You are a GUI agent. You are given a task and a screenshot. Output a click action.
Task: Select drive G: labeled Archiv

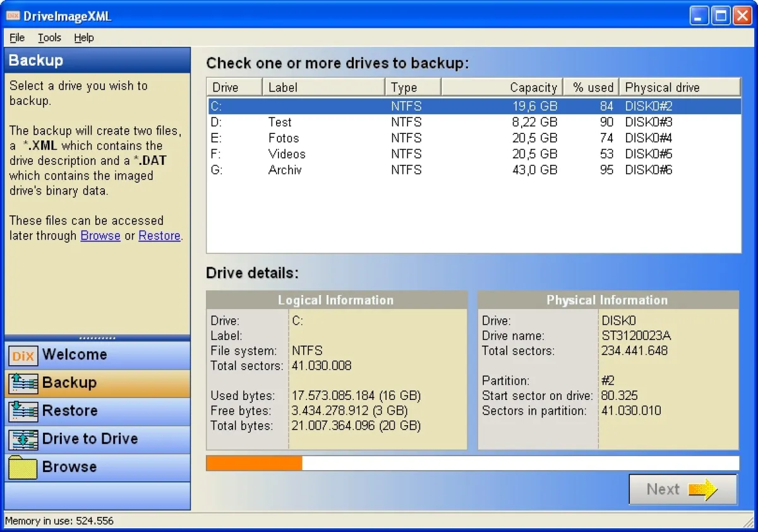coord(284,170)
